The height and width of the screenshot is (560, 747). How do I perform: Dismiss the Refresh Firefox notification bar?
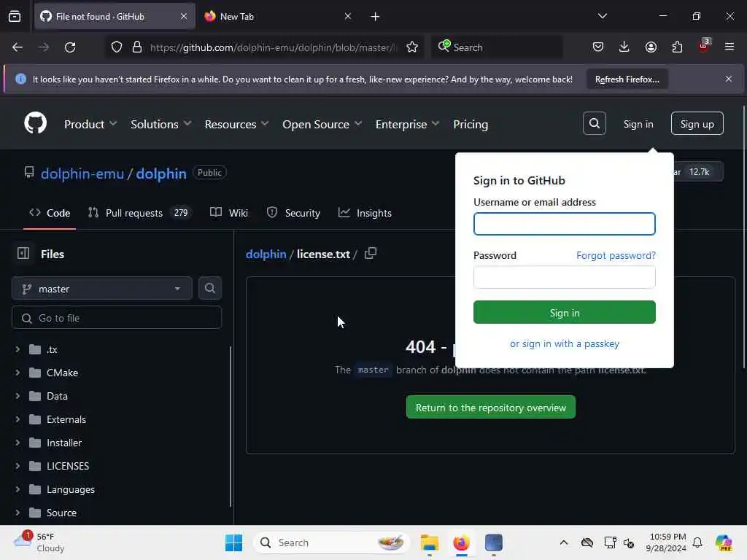(x=729, y=79)
